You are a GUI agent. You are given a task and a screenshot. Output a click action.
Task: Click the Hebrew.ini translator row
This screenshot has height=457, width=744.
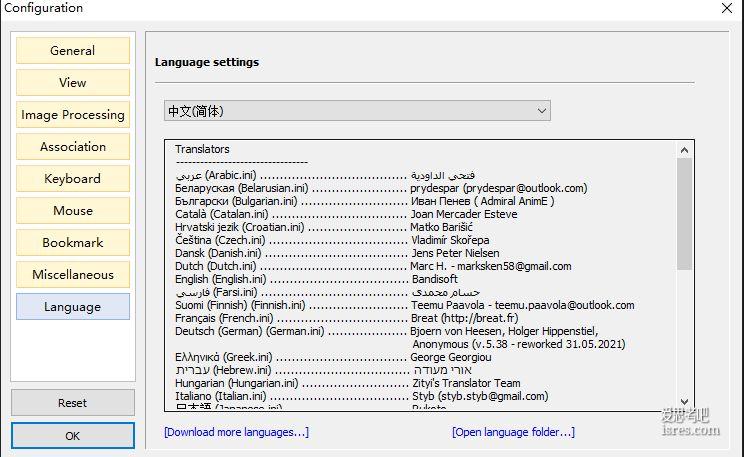pyautogui.click(x=324, y=370)
